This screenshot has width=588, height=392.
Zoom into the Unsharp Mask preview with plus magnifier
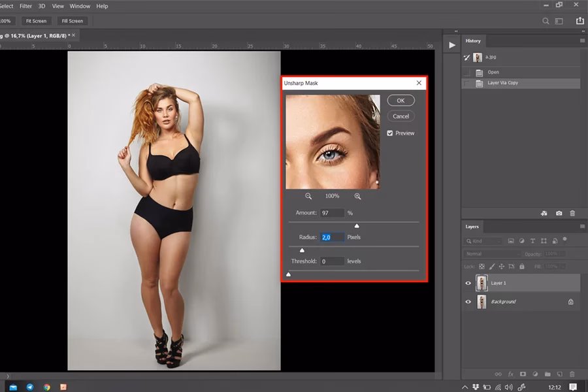point(357,195)
